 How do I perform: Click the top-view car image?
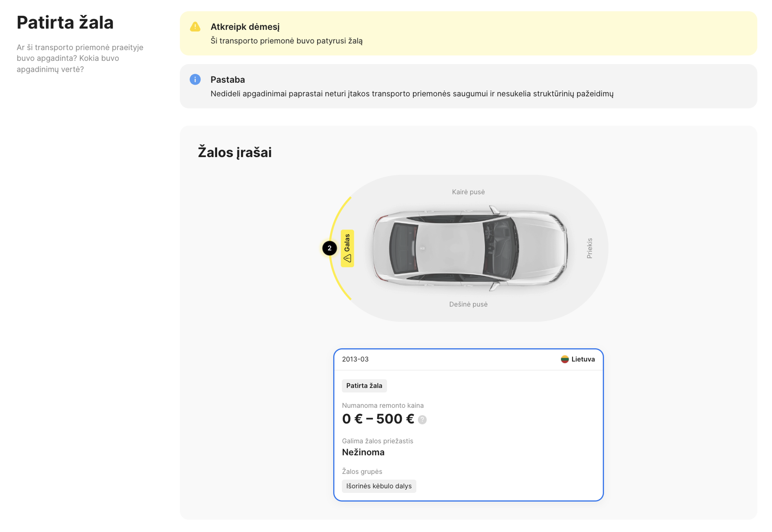pyautogui.click(x=470, y=248)
